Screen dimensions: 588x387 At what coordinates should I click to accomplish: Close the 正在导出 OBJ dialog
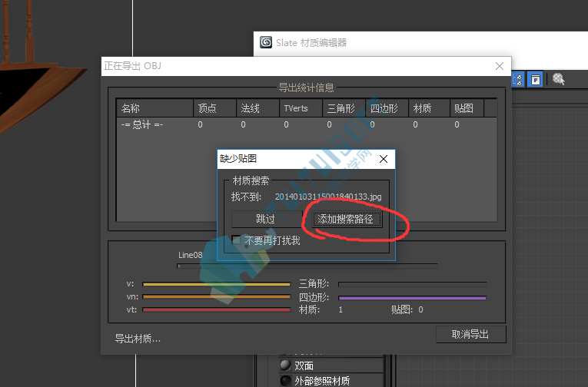(x=500, y=66)
